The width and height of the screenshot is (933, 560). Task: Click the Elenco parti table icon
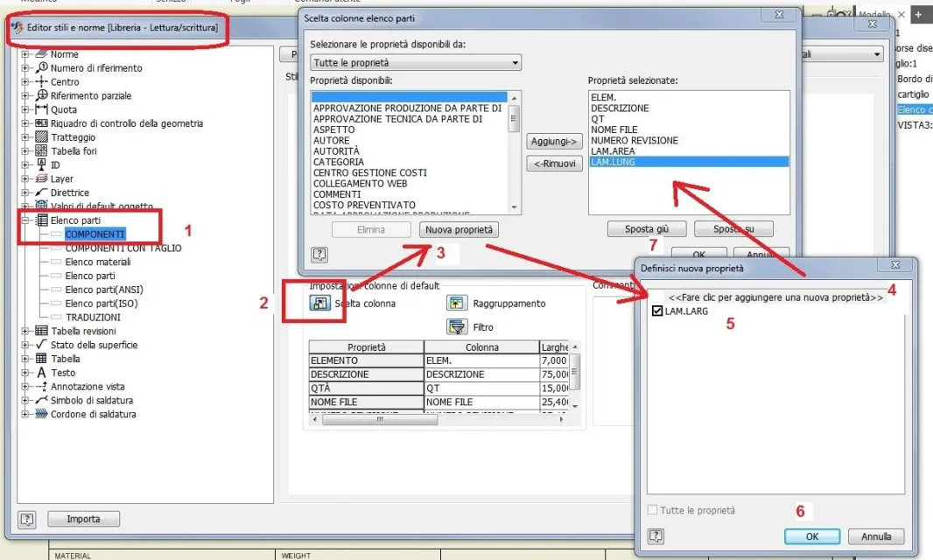pos(42,220)
